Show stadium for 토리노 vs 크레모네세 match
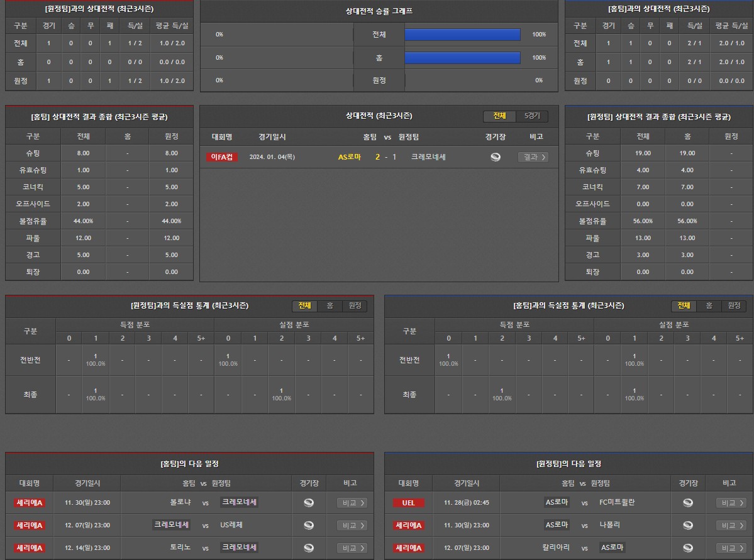The width and height of the screenshot is (754, 560). point(308,548)
